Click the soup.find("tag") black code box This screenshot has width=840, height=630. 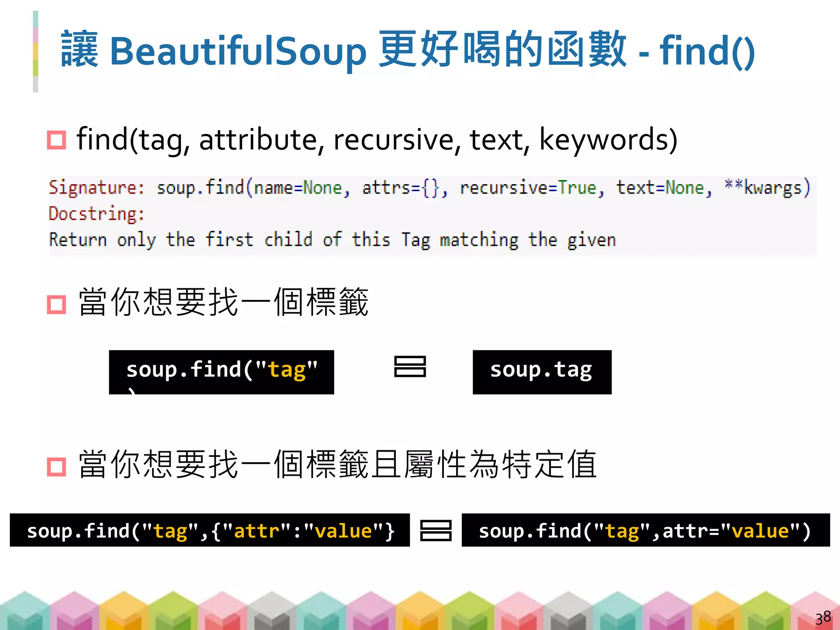(221, 372)
